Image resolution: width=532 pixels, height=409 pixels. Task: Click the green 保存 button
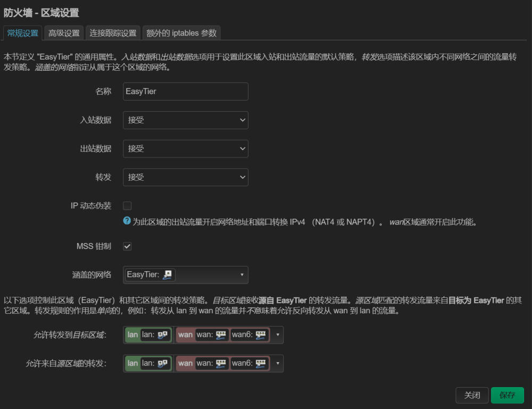click(x=507, y=395)
